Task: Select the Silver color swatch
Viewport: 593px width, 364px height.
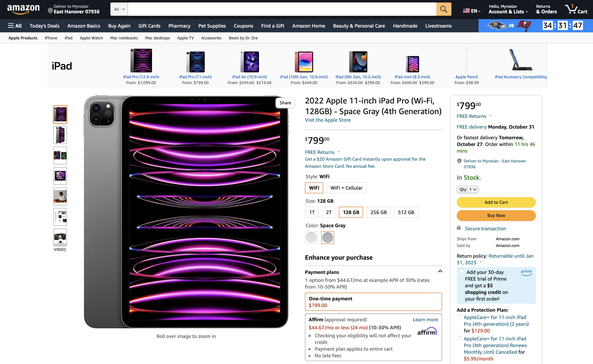Action: (x=311, y=238)
